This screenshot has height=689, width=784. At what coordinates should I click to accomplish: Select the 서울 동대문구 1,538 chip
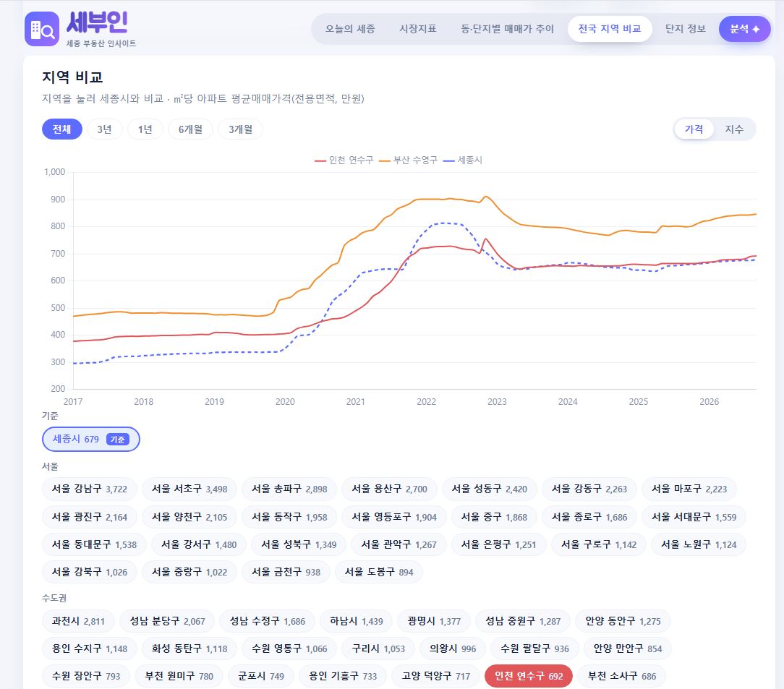[x=95, y=544]
